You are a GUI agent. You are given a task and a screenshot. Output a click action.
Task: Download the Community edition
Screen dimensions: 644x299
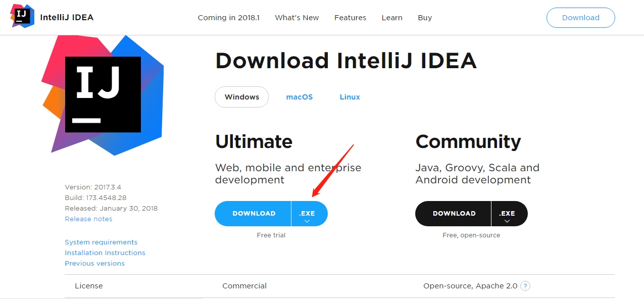point(454,214)
